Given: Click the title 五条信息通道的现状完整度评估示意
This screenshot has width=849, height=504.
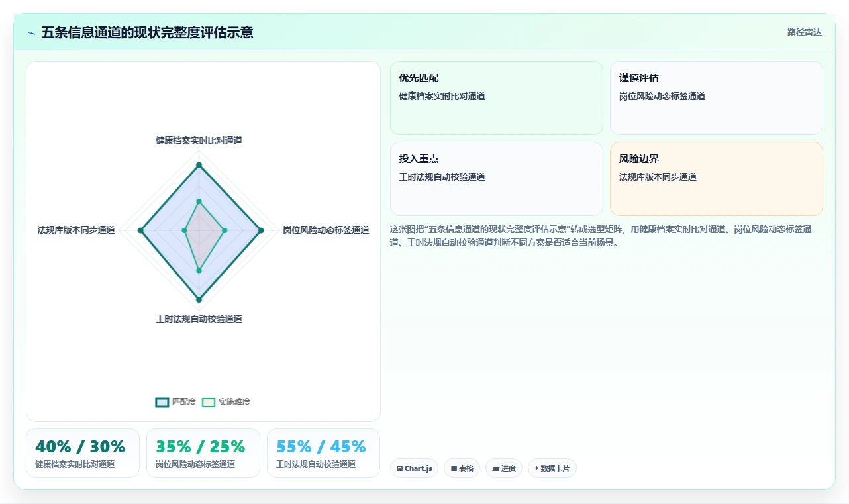Looking at the screenshot, I should coord(147,32).
